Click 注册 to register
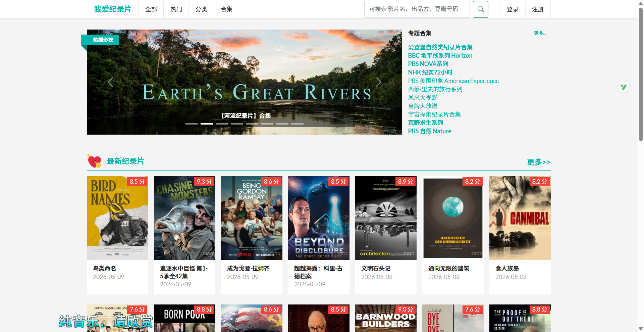 point(538,9)
